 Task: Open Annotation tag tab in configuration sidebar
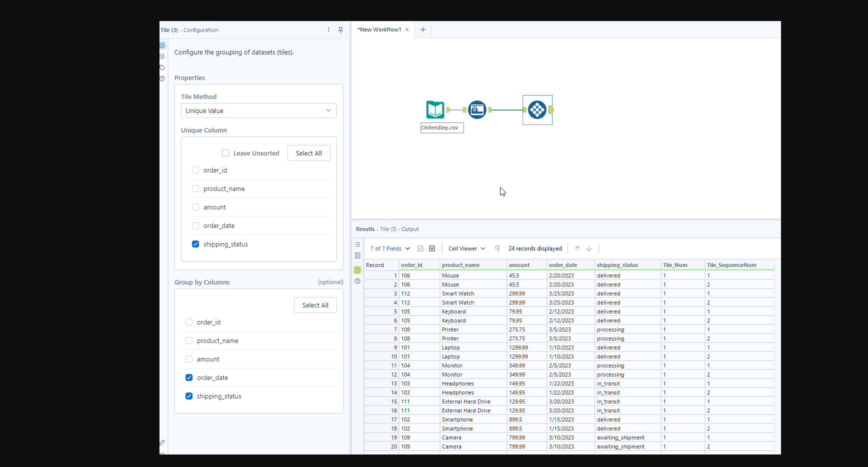pyautogui.click(x=162, y=67)
